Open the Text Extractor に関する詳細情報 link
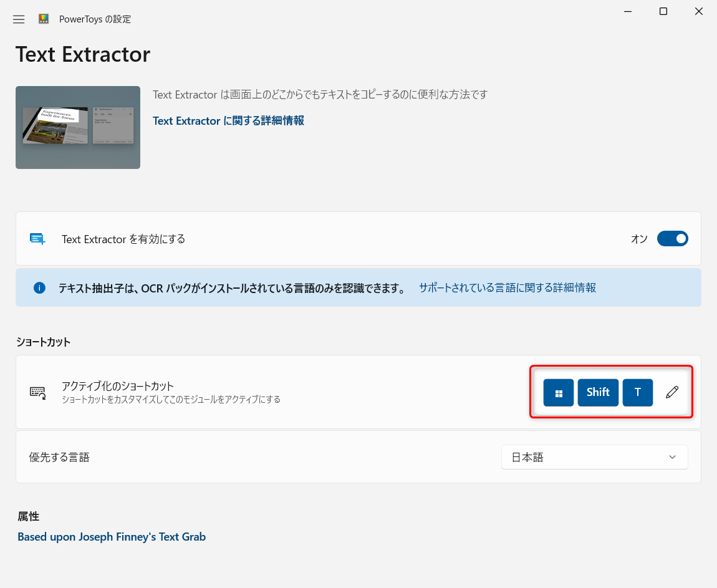717x588 pixels. [228, 120]
